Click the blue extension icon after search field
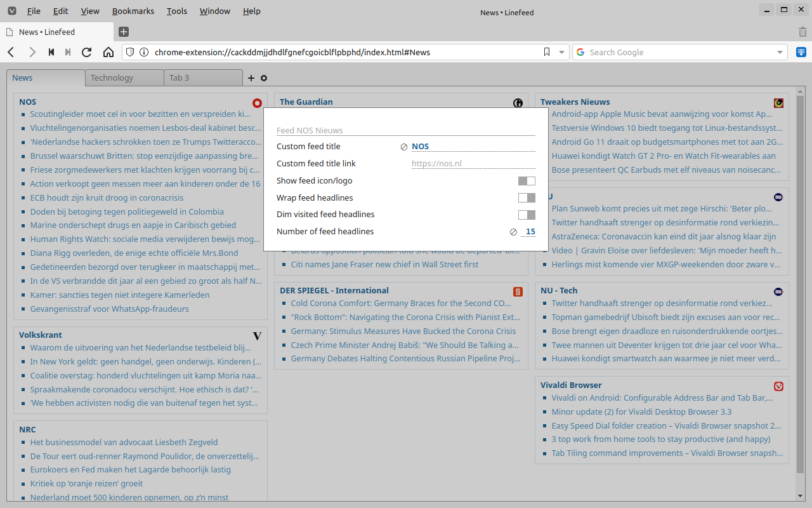 tap(801, 52)
